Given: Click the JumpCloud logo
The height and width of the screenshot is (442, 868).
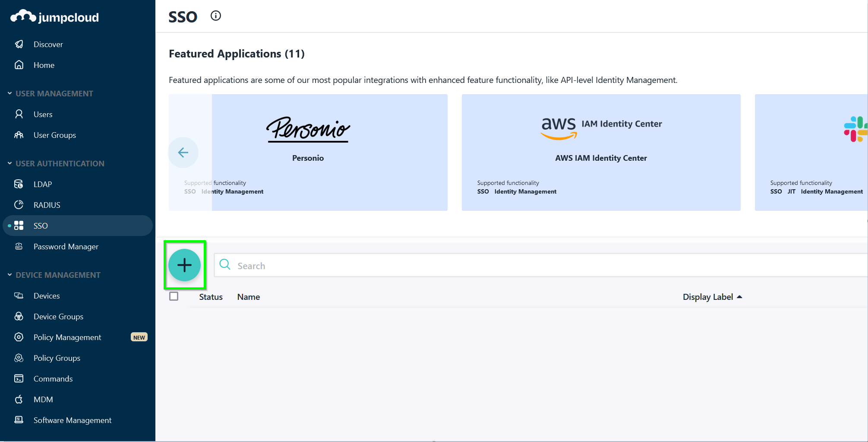Looking at the screenshot, I should [55, 17].
